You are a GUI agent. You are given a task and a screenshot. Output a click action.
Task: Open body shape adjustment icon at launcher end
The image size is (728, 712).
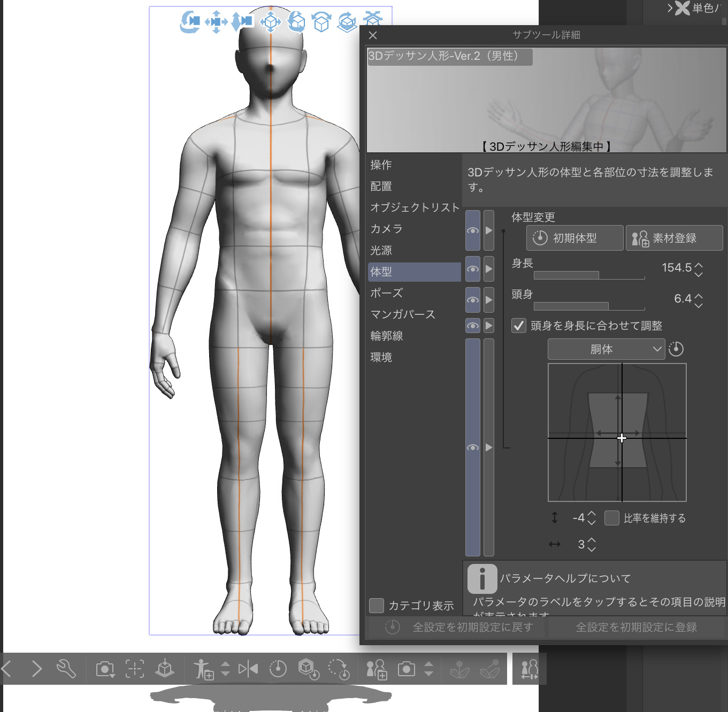point(530,669)
